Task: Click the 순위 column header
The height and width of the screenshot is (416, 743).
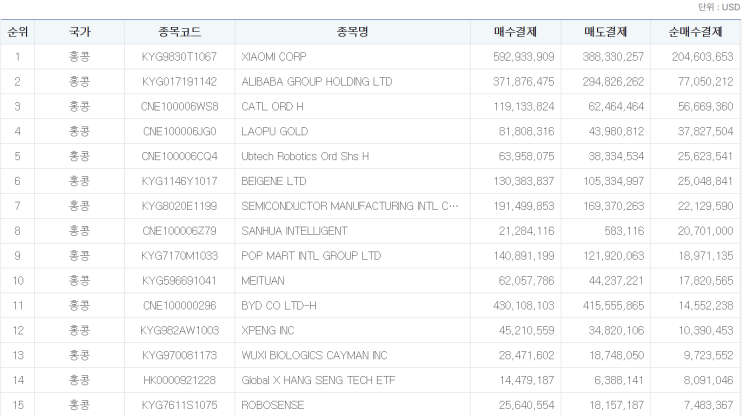Action: [18, 32]
